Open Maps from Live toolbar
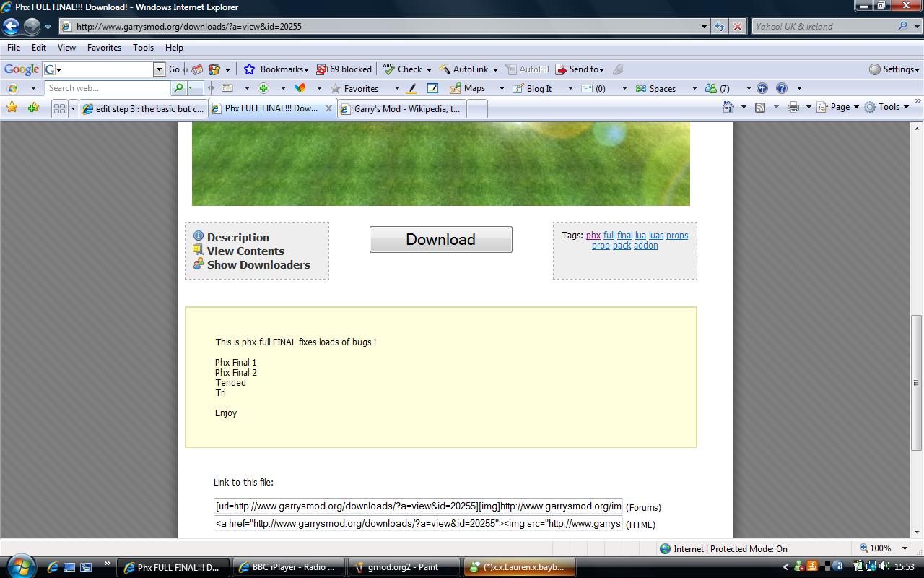 (467, 88)
